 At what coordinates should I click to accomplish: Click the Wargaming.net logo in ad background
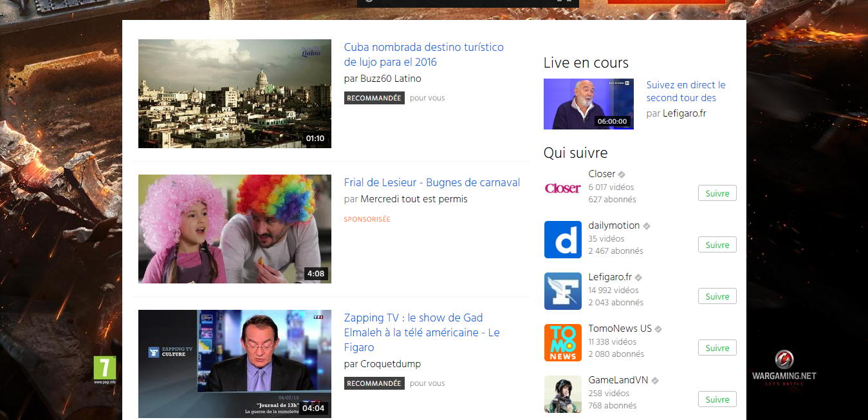[x=784, y=368]
